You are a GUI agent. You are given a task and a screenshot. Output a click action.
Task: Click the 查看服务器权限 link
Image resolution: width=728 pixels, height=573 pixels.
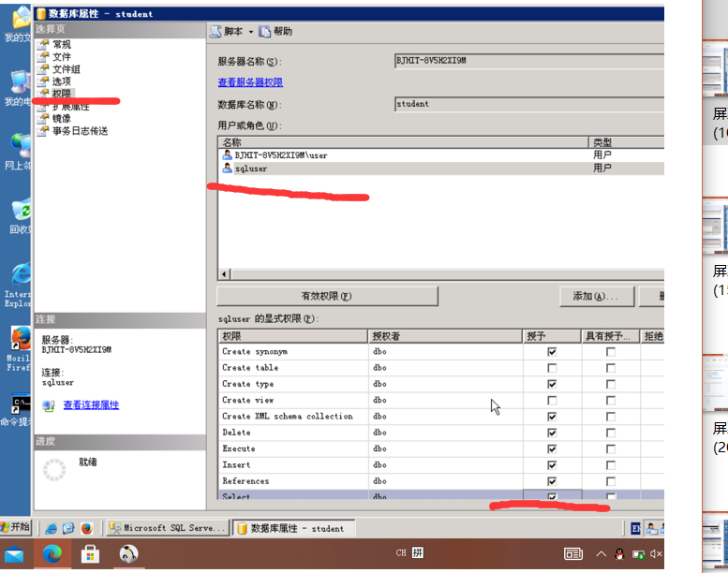[x=250, y=82]
